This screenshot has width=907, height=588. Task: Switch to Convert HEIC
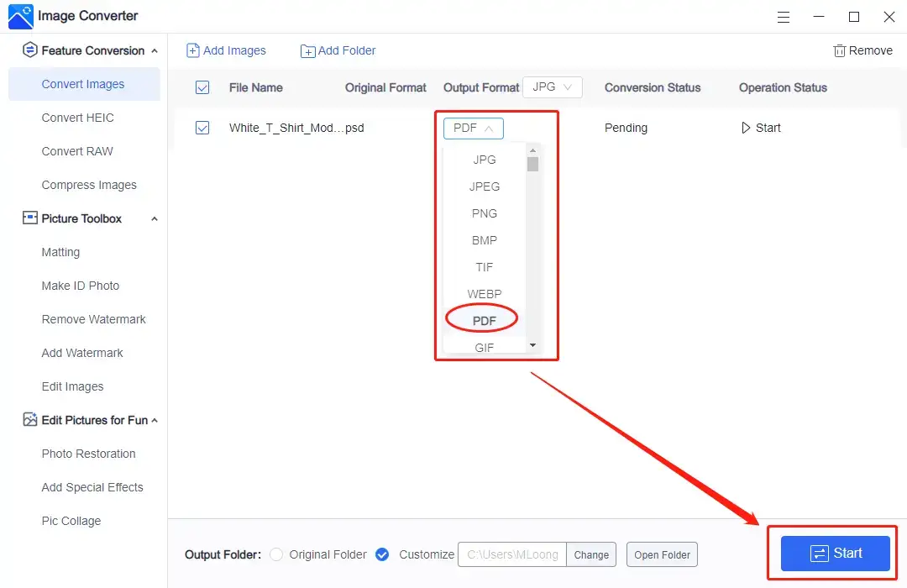(x=76, y=118)
